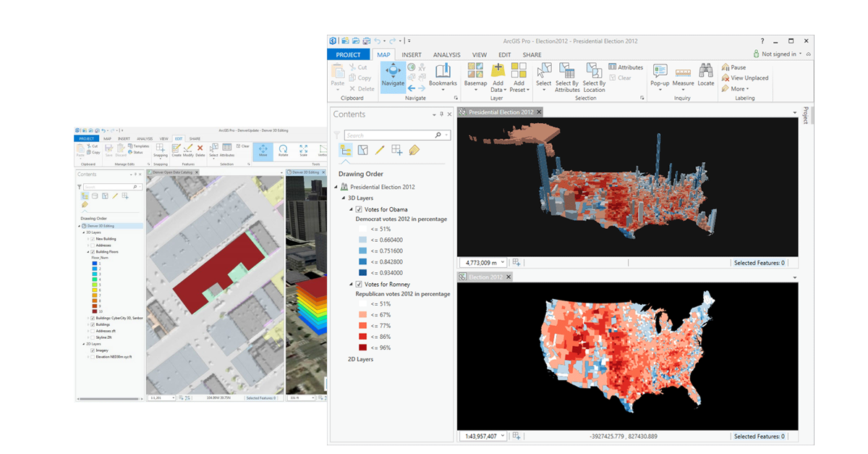Viewport: 868px width, 454px height.
Task: Click the Measure tool icon
Action: coord(682,72)
